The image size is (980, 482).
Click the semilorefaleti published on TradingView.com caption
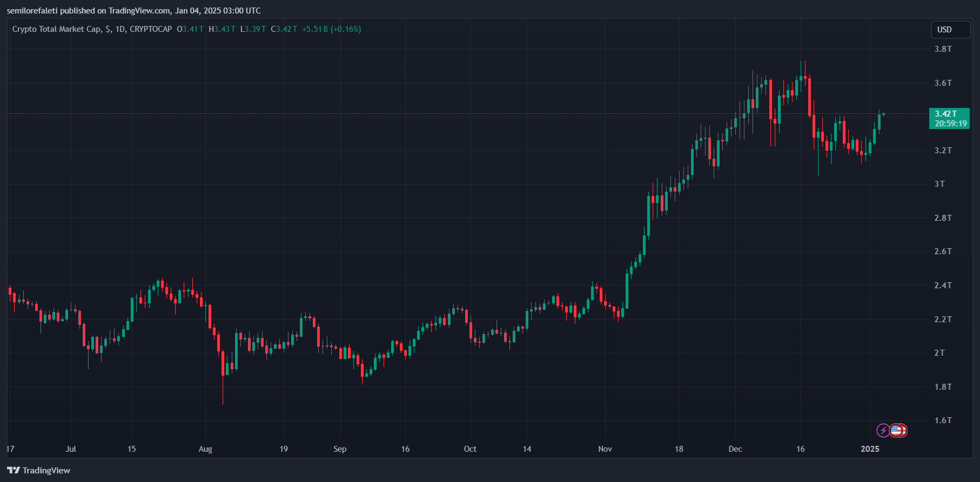[133, 10]
